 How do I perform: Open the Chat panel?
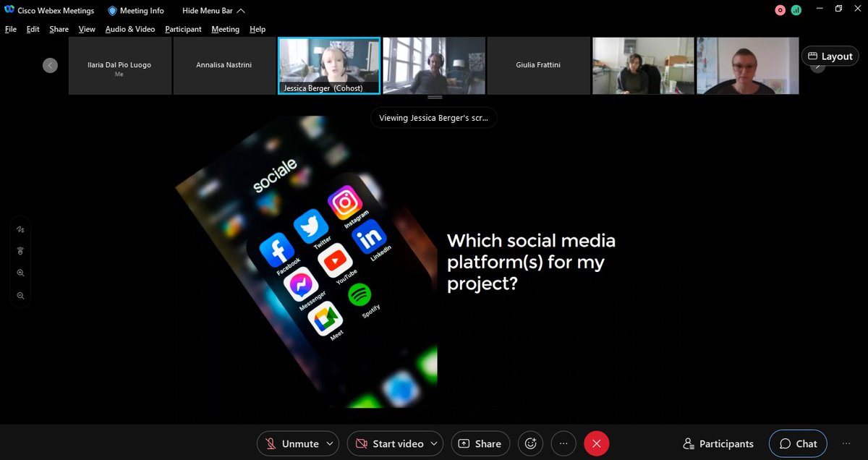pos(798,443)
